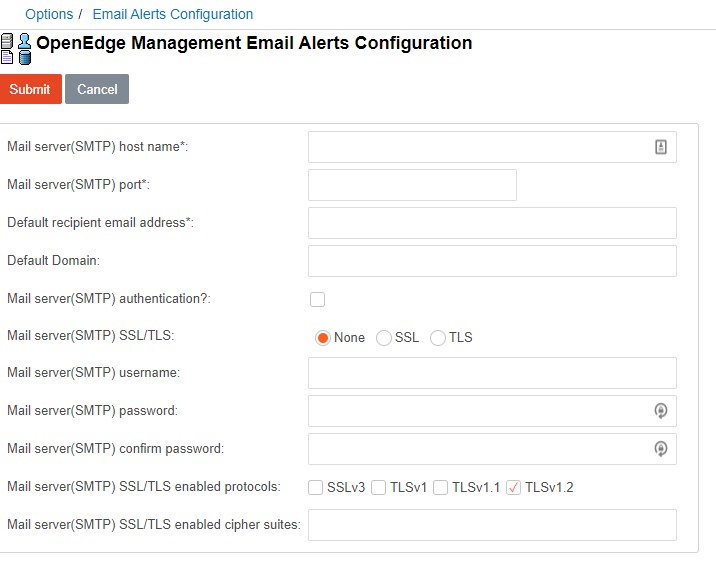Click the 'Mail server(SMTP) host name*:' label
Image resolution: width=716 pixels, height=571 pixels.
98,147
